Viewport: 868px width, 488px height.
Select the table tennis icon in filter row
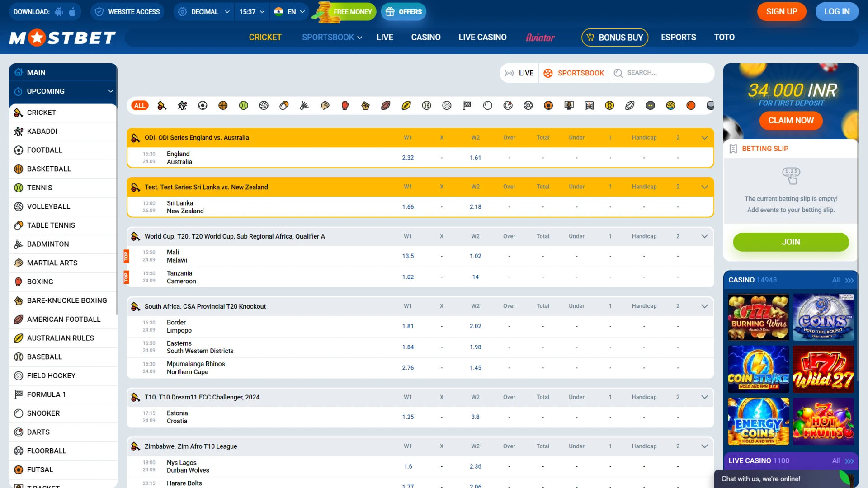tap(284, 105)
